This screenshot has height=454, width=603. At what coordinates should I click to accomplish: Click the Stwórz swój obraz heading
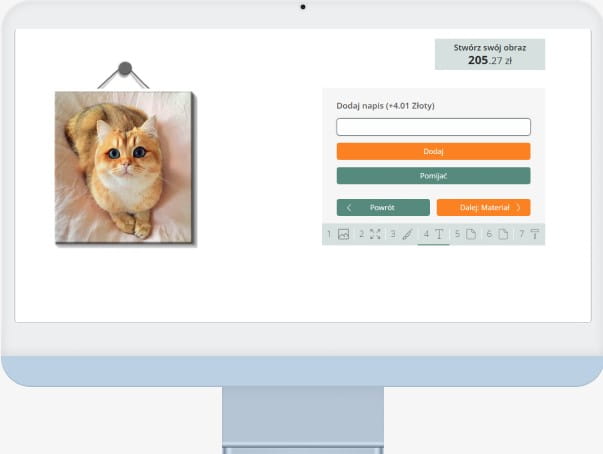tap(490, 47)
